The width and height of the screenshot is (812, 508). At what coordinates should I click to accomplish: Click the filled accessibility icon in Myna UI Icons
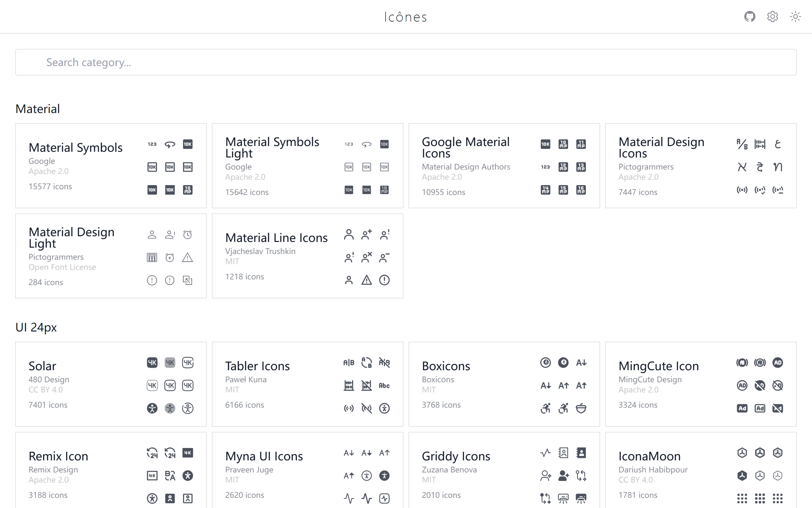(x=384, y=475)
